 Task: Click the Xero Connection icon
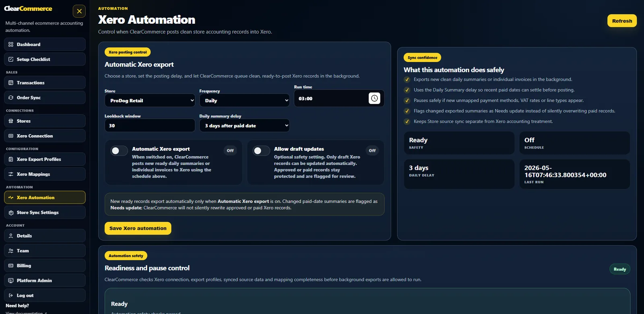pyautogui.click(x=11, y=136)
